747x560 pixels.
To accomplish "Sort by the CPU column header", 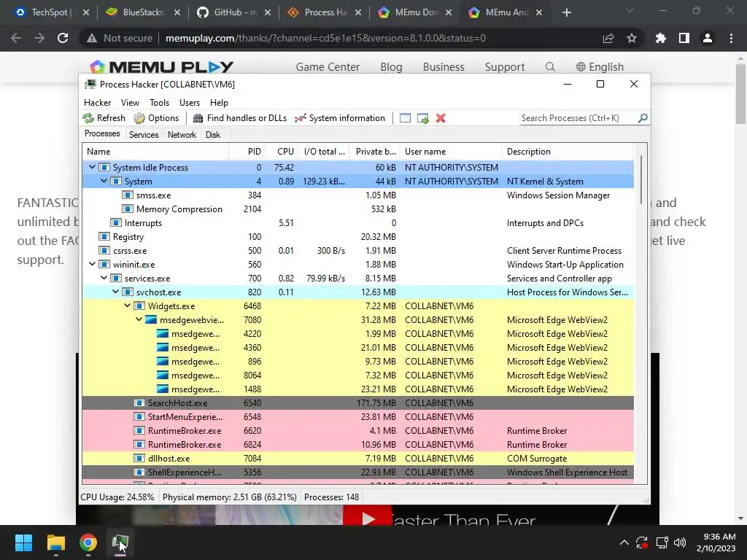I will (282, 152).
